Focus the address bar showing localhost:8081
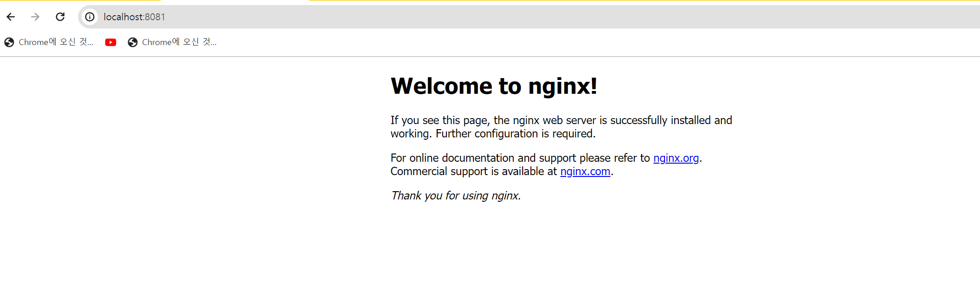 pos(528,17)
